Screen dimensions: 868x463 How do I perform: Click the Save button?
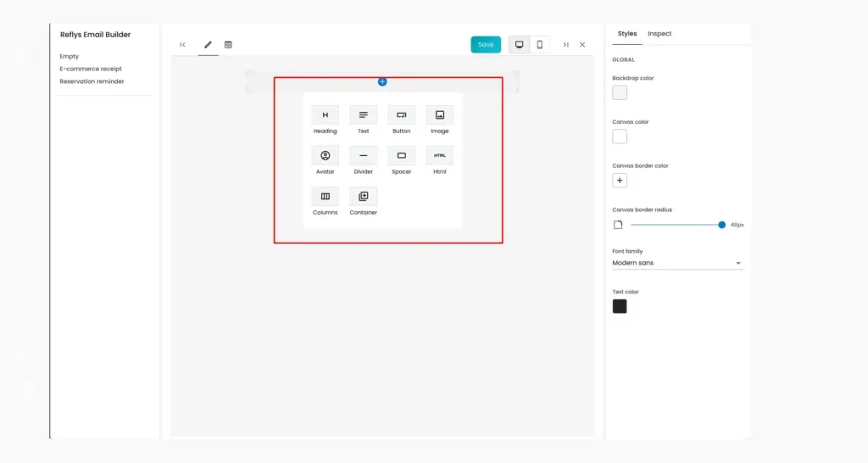[486, 45]
